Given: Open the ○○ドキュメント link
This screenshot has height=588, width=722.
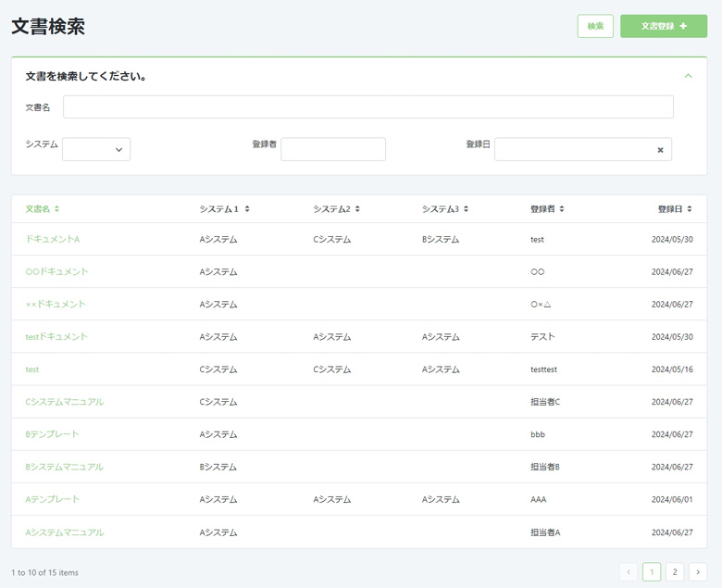Looking at the screenshot, I should (56, 271).
